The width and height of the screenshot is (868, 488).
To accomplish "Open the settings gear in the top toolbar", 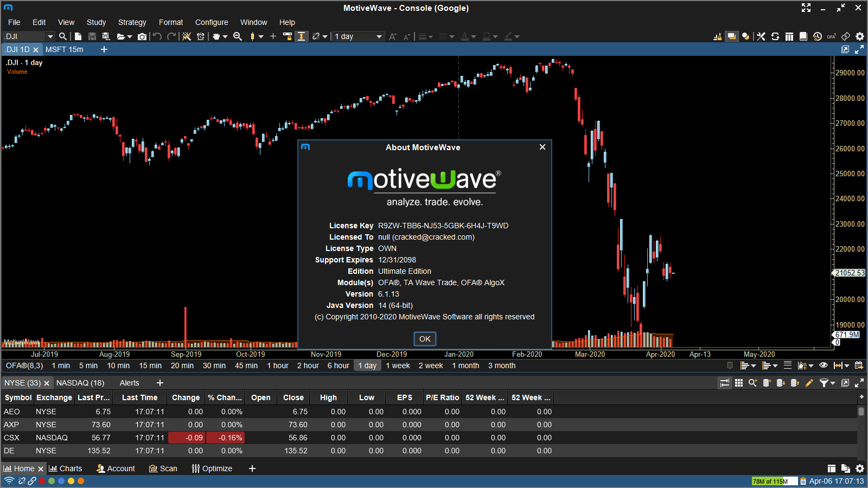I will [x=860, y=36].
